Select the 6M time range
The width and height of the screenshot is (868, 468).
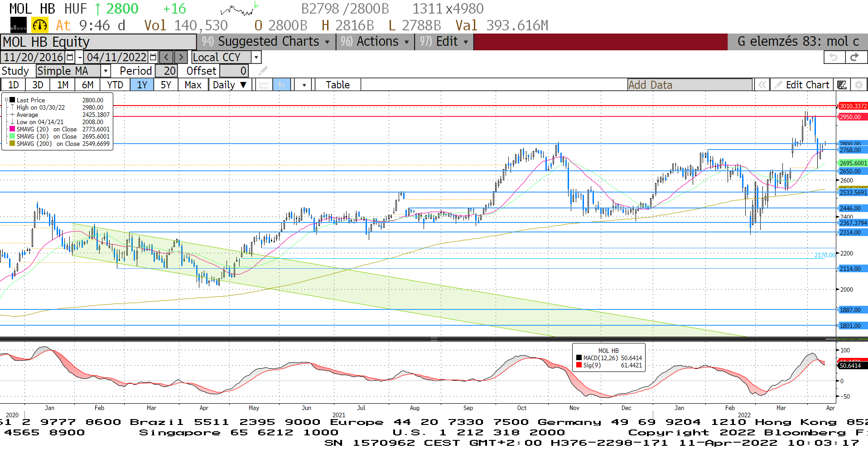88,85
